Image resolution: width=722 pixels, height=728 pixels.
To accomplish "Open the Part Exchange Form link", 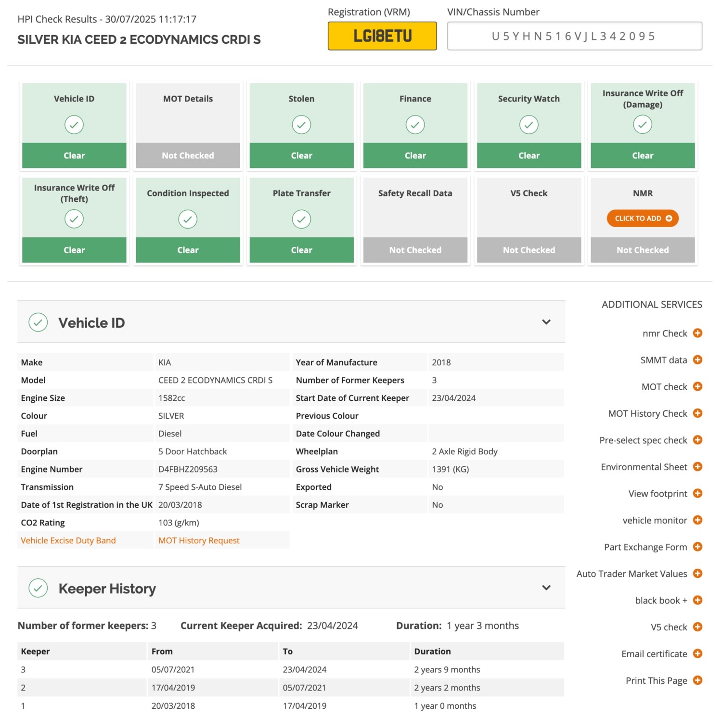I will coord(645,547).
